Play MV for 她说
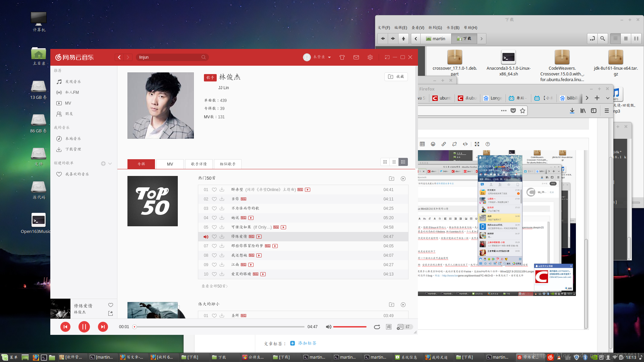Screen dimensions: 644x362 tap(251, 218)
